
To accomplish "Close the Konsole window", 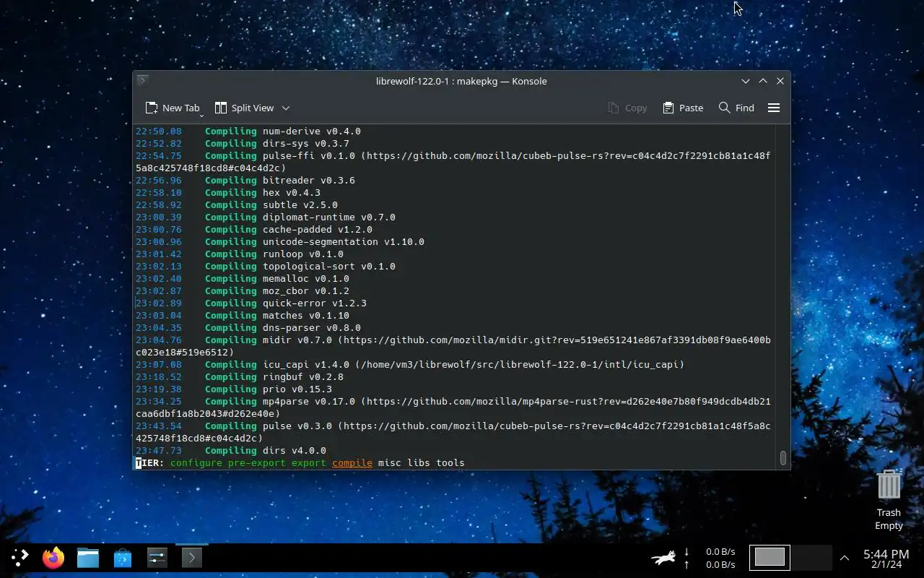I will point(780,81).
